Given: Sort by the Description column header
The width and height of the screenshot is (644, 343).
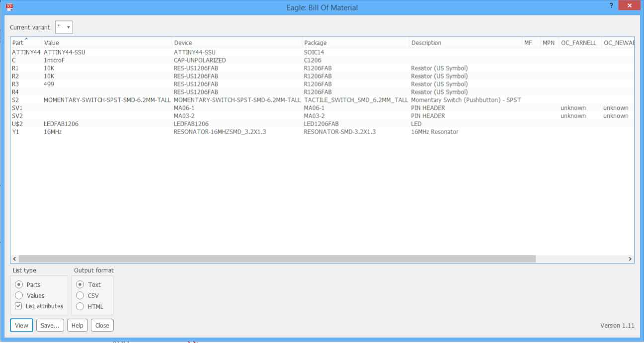Looking at the screenshot, I should coord(466,43).
